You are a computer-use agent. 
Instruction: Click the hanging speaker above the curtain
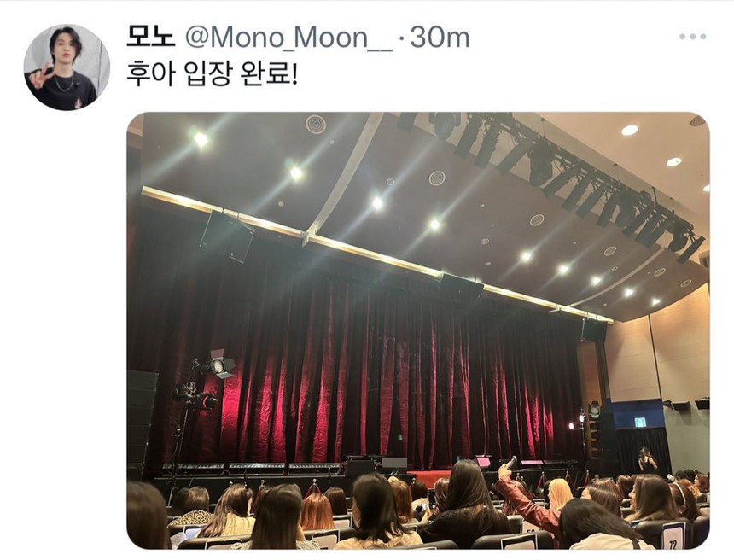click(x=228, y=236)
